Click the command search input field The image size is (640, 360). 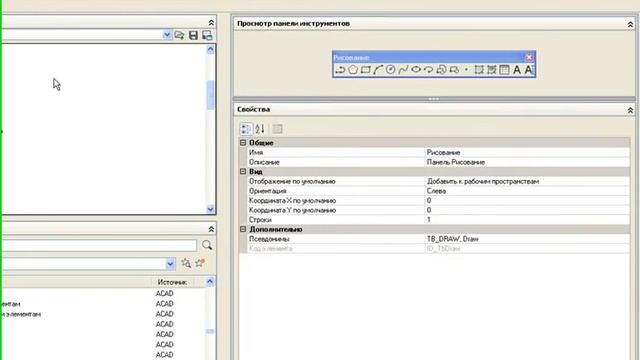pos(99,245)
